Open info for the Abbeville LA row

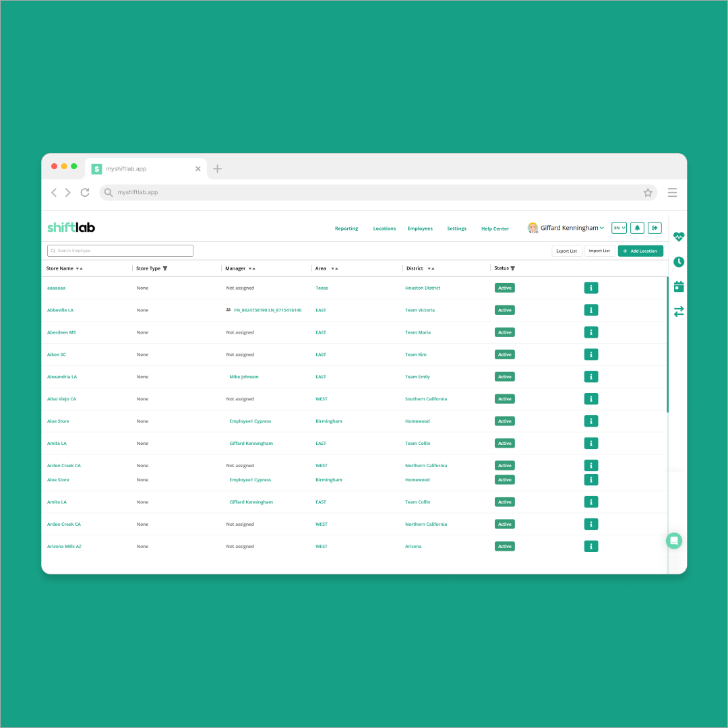[590, 310]
